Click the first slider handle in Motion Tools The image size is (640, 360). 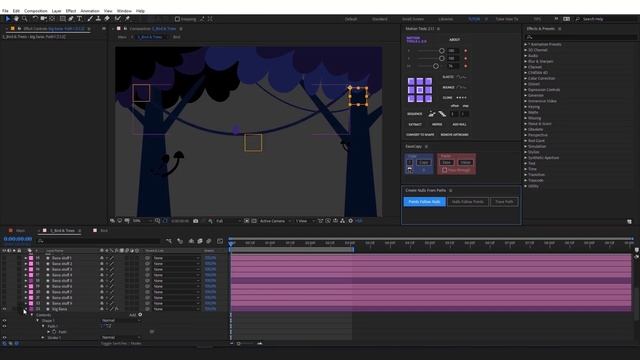pos(442,51)
